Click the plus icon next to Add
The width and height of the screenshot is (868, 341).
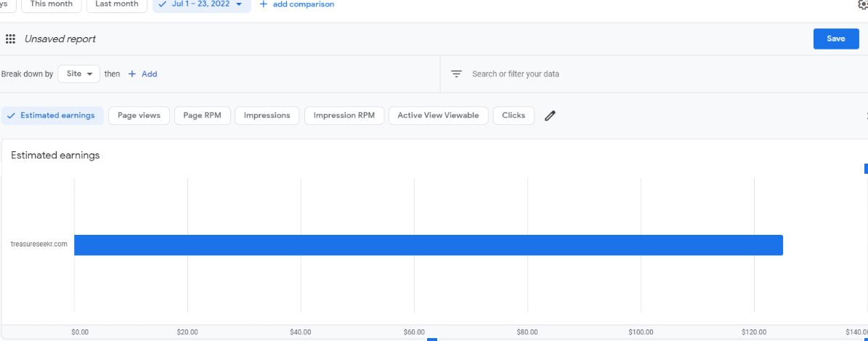click(131, 73)
